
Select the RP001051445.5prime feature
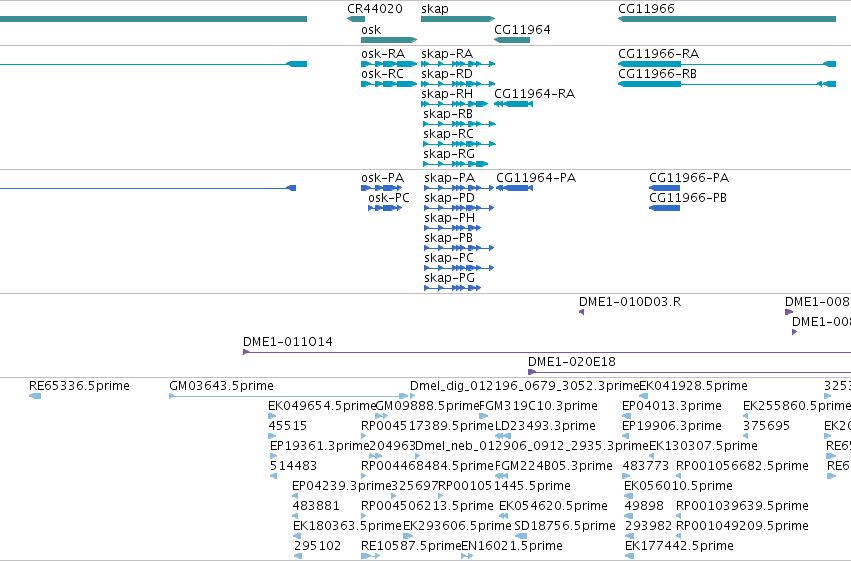[441, 496]
